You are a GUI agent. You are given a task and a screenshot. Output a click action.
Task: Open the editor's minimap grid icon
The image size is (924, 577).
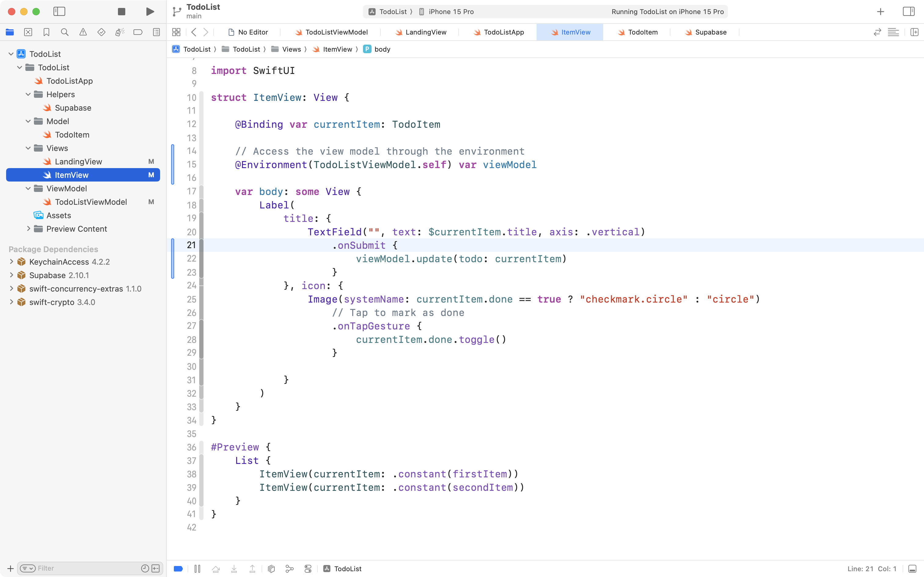coord(176,32)
